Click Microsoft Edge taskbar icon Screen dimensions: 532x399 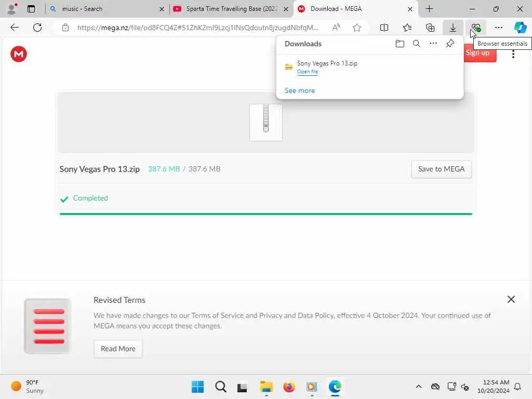pyautogui.click(x=335, y=387)
